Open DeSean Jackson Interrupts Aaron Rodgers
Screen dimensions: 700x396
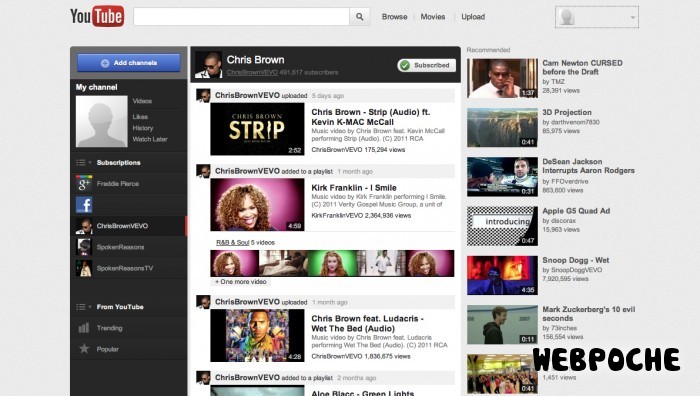pyautogui.click(x=588, y=166)
